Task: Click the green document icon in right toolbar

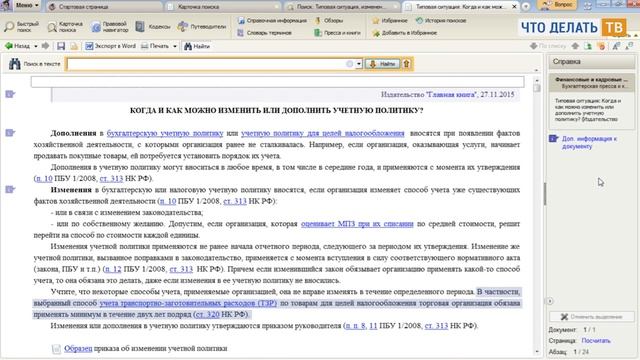Action: [588, 46]
